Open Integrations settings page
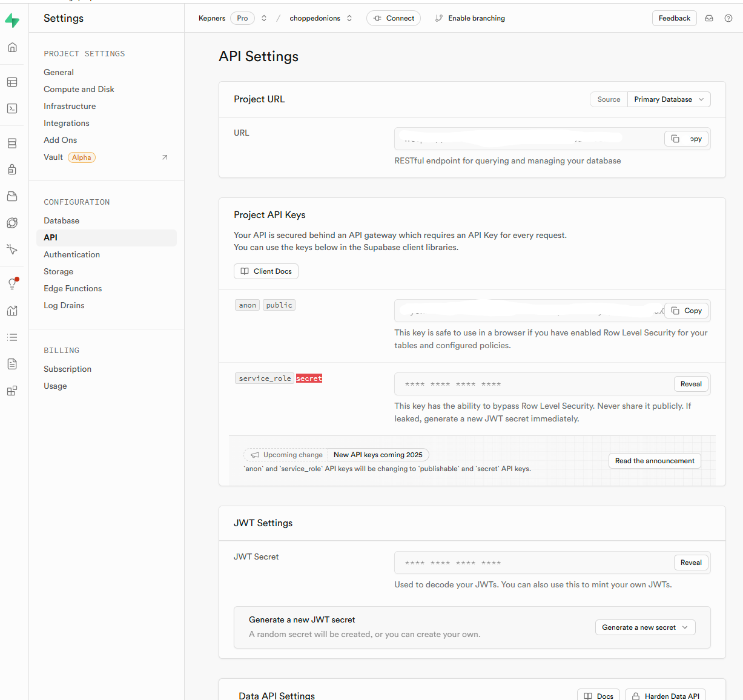This screenshot has height=700, width=743. tap(67, 123)
